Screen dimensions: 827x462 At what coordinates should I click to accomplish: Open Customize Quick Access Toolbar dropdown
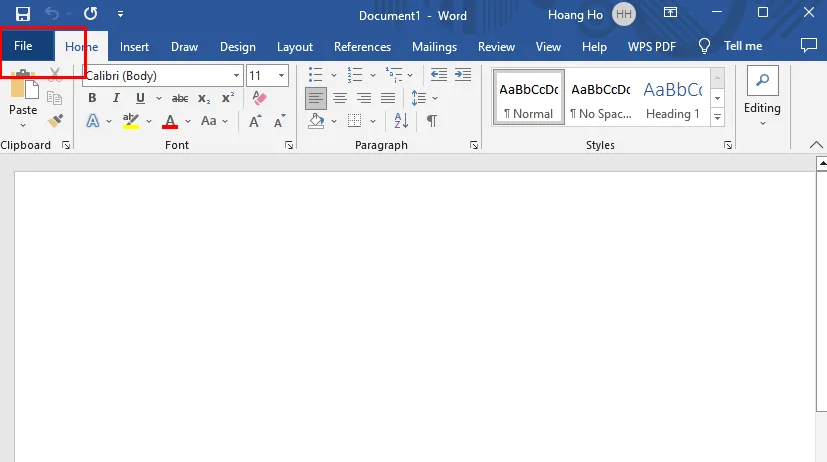coord(120,14)
